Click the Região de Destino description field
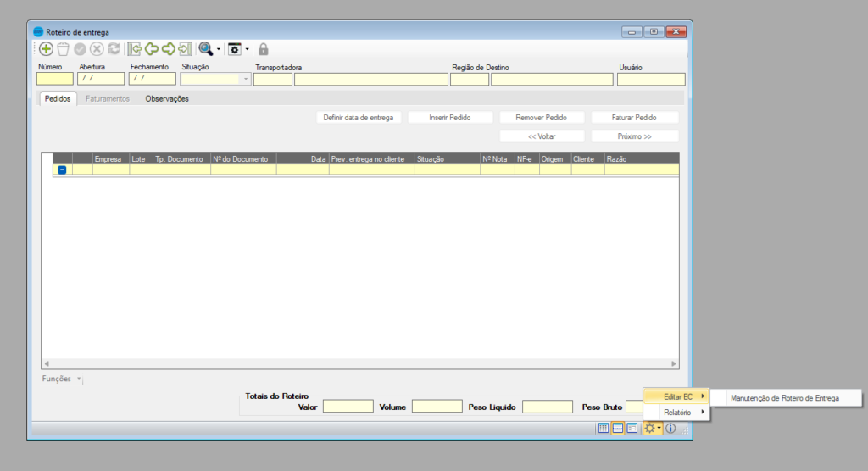 (x=552, y=80)
